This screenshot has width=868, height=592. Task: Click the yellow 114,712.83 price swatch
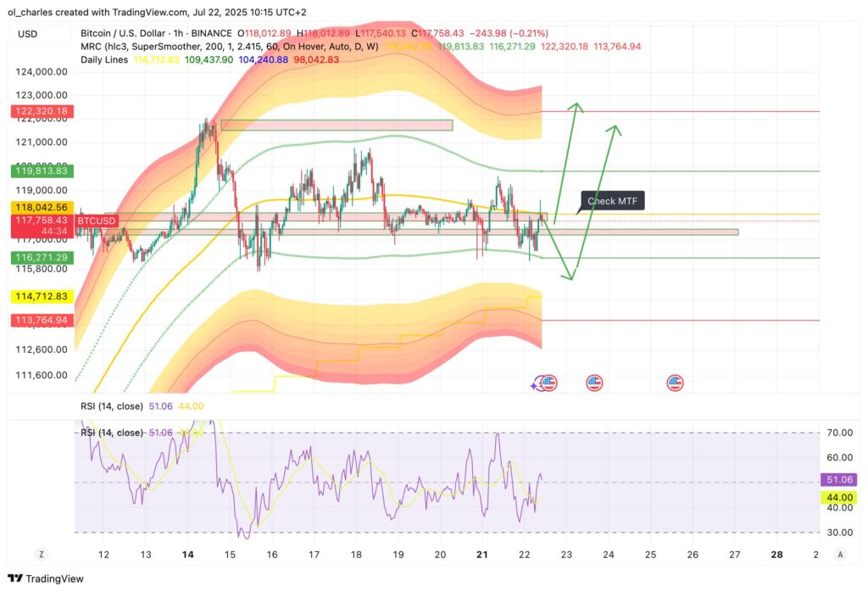point(40,296)
